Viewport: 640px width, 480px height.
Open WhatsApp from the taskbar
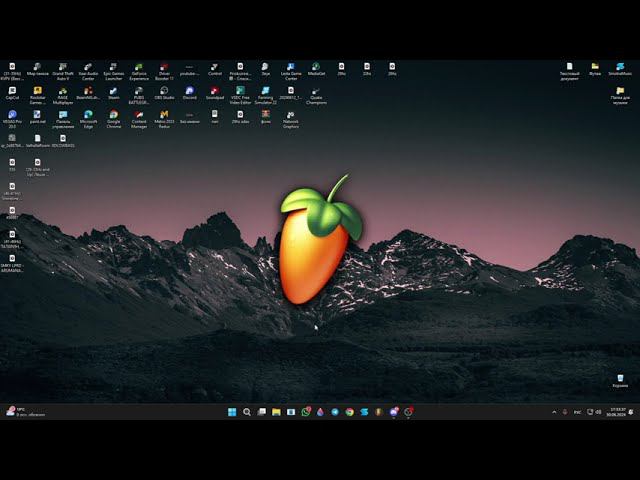pyautogui.click(x=306, y=412)
